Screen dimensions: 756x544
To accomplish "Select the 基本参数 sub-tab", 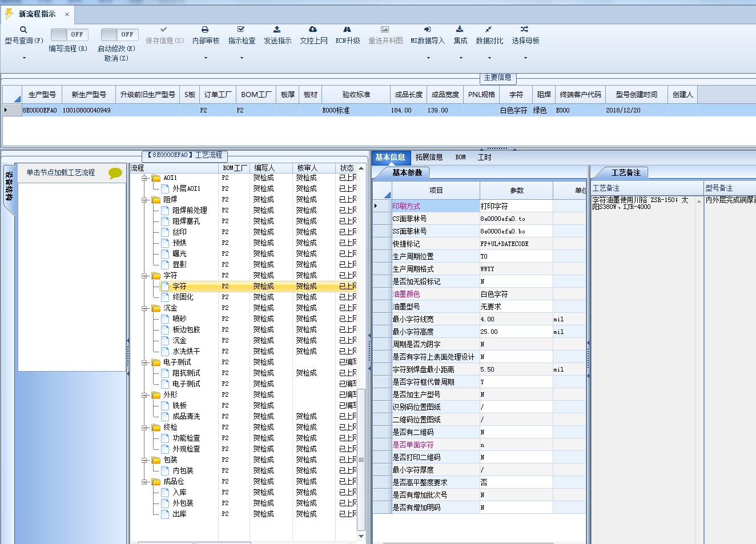I will tap(407, 172).
